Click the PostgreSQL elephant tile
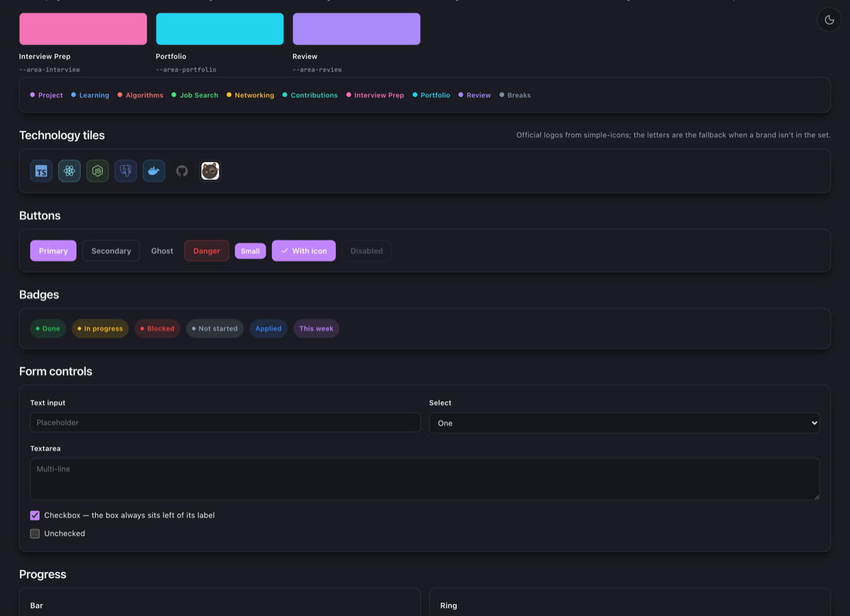 click(125, 171)
